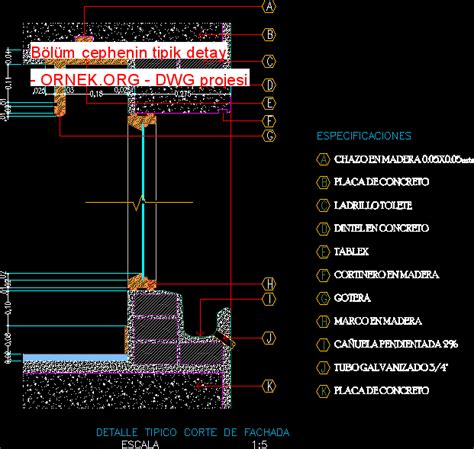Select drawing callout hexagon C on the leader line

click(269, 61)
